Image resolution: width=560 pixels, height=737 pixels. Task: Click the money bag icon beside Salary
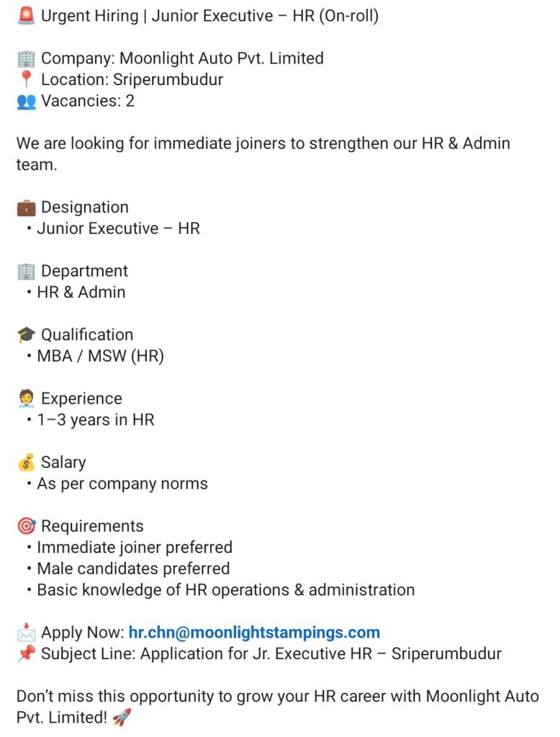(x=26, y=463)
